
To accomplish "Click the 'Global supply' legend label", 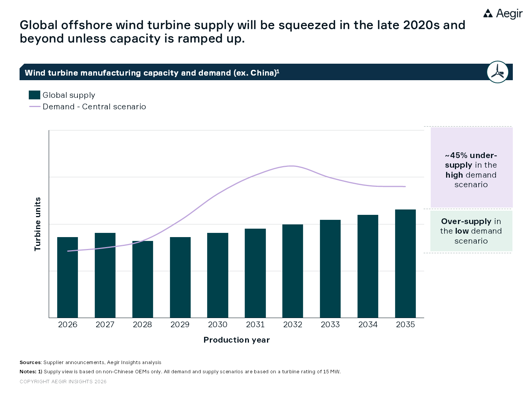I will click(69, 95).
